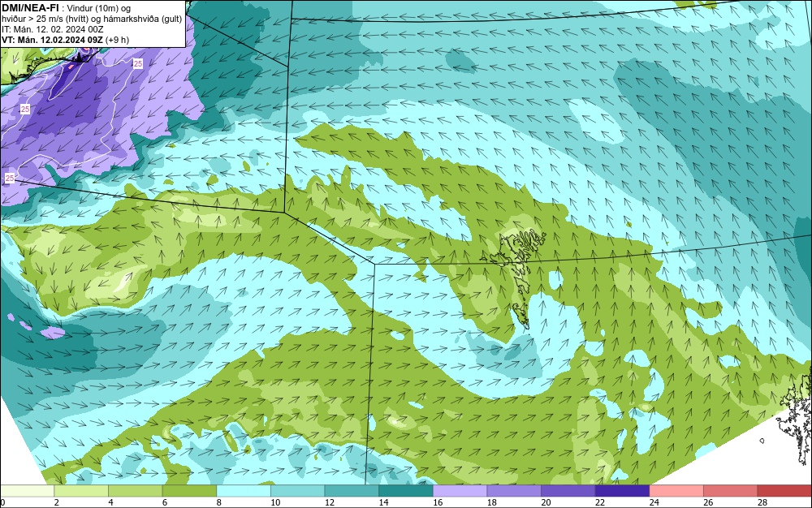Pick the green 4–6 m/s legend swatch
The width and height of the screenshot is (812, 508).
(x=135, y=491)
